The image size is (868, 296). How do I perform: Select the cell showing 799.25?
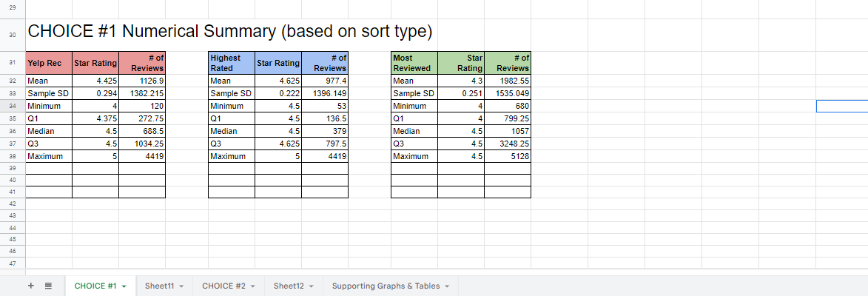click(508, 118)
